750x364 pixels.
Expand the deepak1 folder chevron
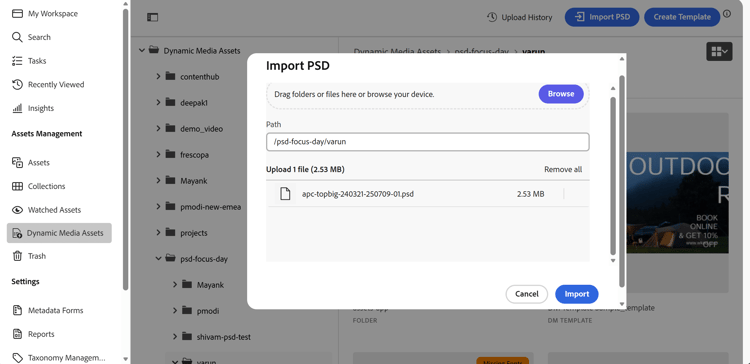[x=158, y=102]
